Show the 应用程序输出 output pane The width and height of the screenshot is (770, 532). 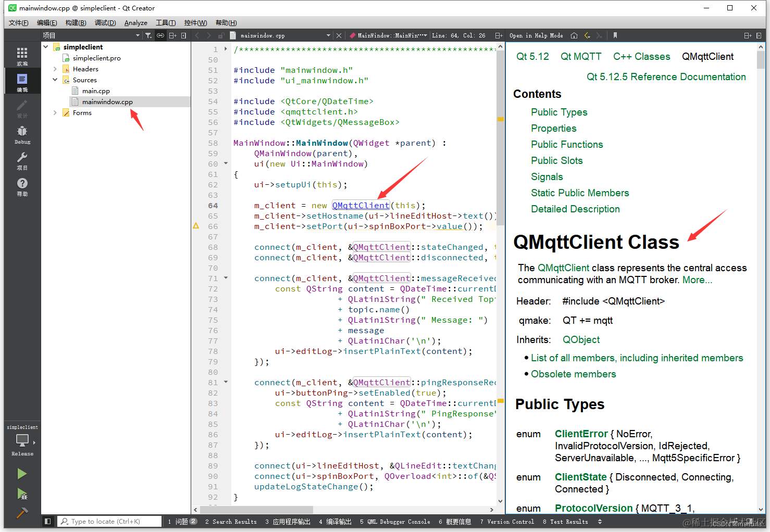[288, 521]
